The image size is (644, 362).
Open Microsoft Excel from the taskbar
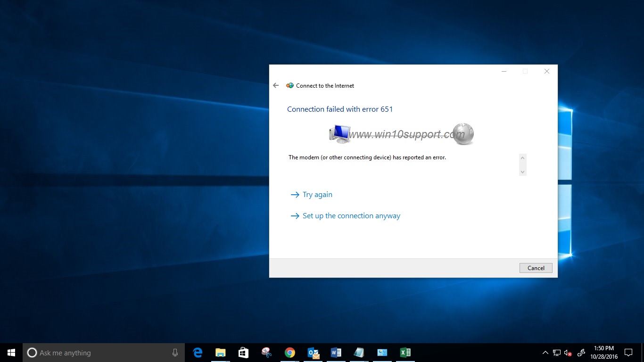(x=405, y=353)
